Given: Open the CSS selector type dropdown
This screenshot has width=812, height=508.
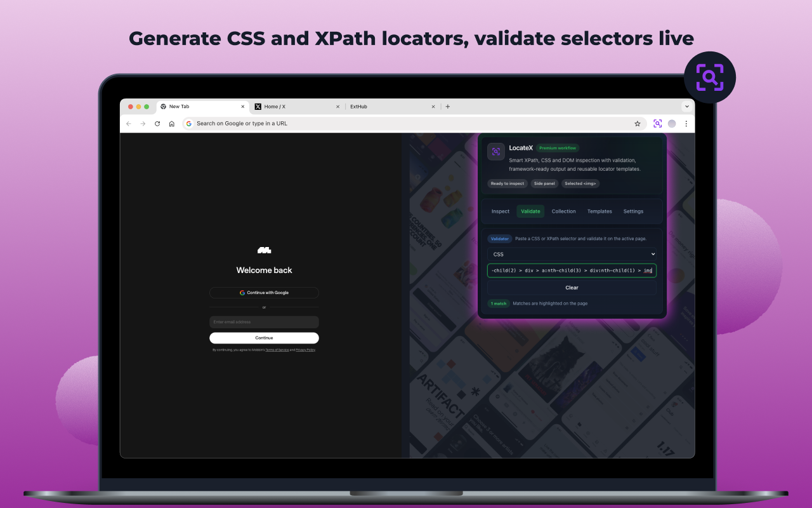Looking at the screenshot, I should 572,254.
